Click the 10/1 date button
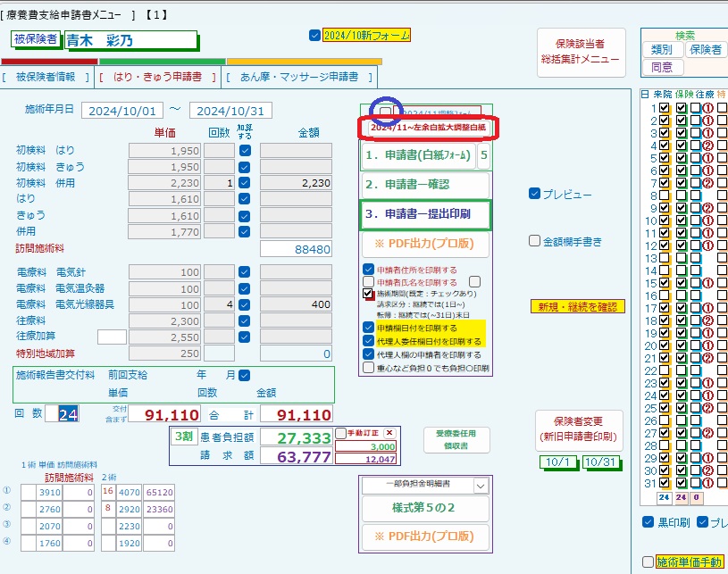 click(558, 462)
